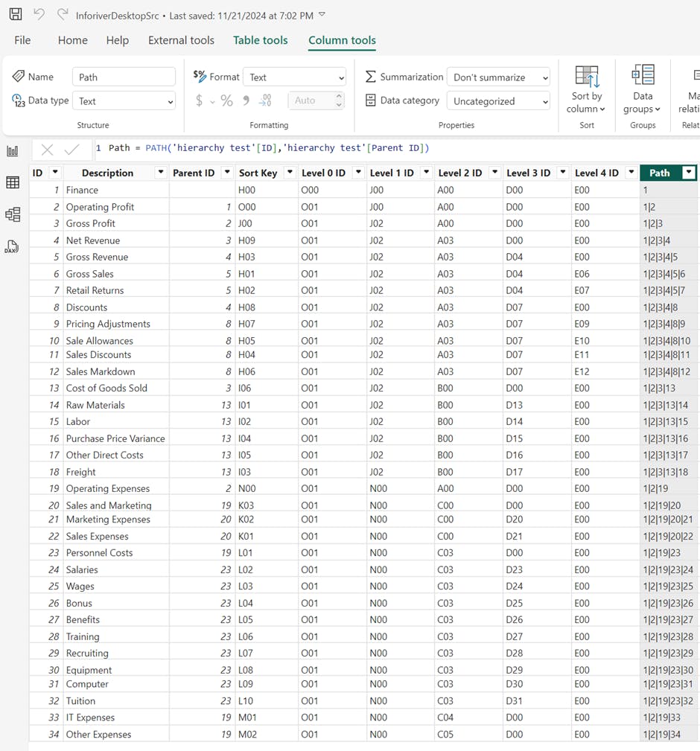Open the File menu

pos(22,40)
